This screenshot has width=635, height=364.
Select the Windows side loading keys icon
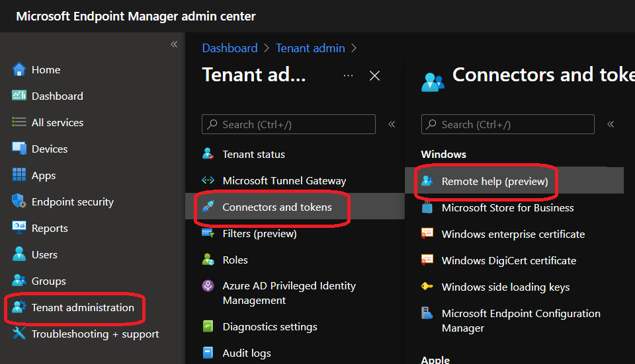pyautogui.click(x=428, y=287)
